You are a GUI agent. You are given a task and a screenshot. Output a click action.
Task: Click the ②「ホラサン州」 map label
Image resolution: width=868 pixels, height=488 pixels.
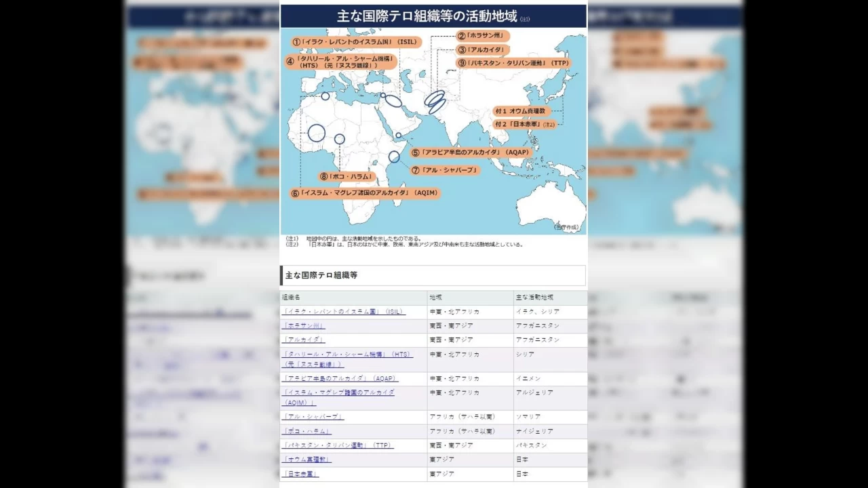(482, 36)
